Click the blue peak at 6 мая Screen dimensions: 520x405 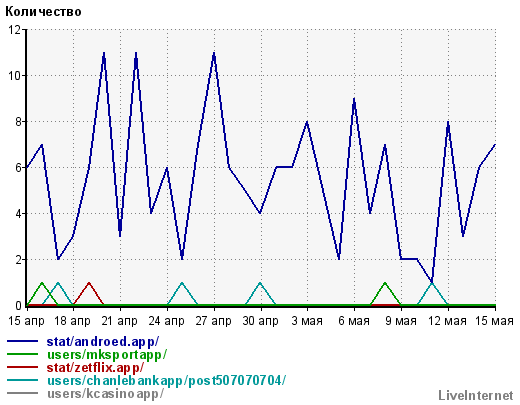pos(354,99)
